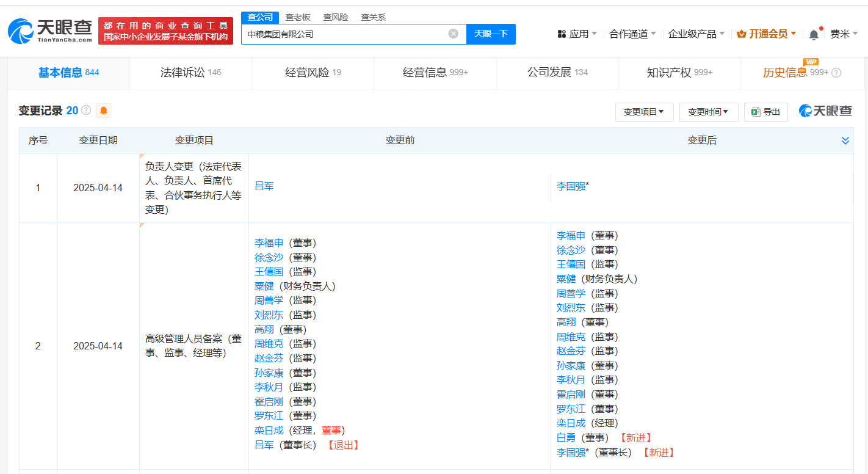Open 霍启刚 link in 变更后 column
This screenshot has width=868, height=474.
tap(571, 394)
